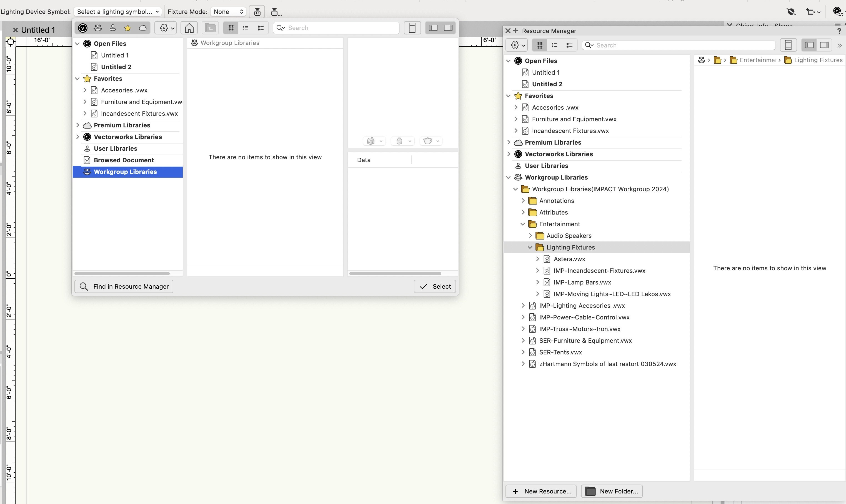Click the premium libraries cloud filter icon
Image resolution: width=846 pixels, height=504 pixels.
click(x=143, y=28)
